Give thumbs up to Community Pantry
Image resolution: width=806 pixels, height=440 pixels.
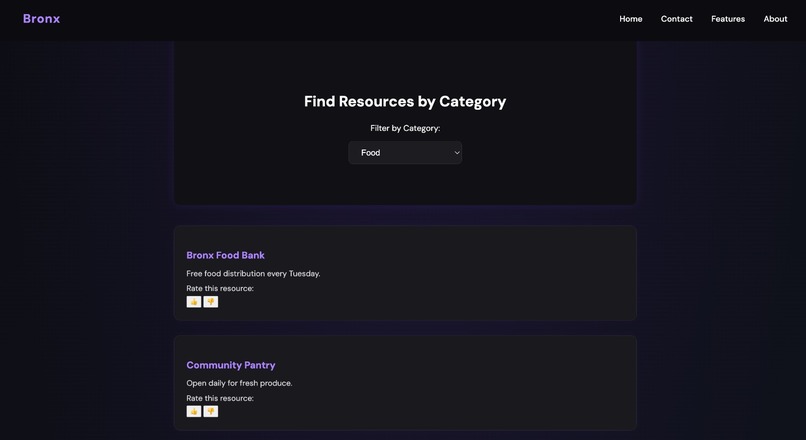point(194,411)
